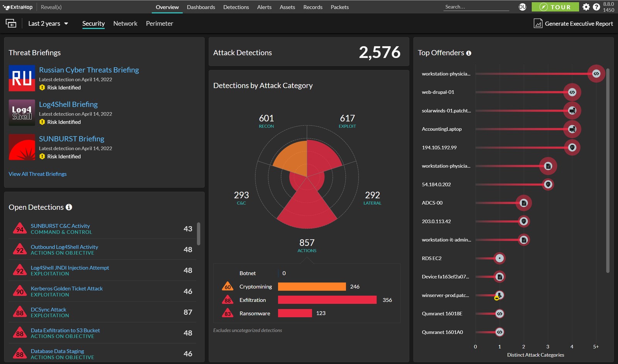The width and height of the screenshot is (618, 364).
Task: Open SUNBURST C&C Activity detection
Action: click(60, 226)
